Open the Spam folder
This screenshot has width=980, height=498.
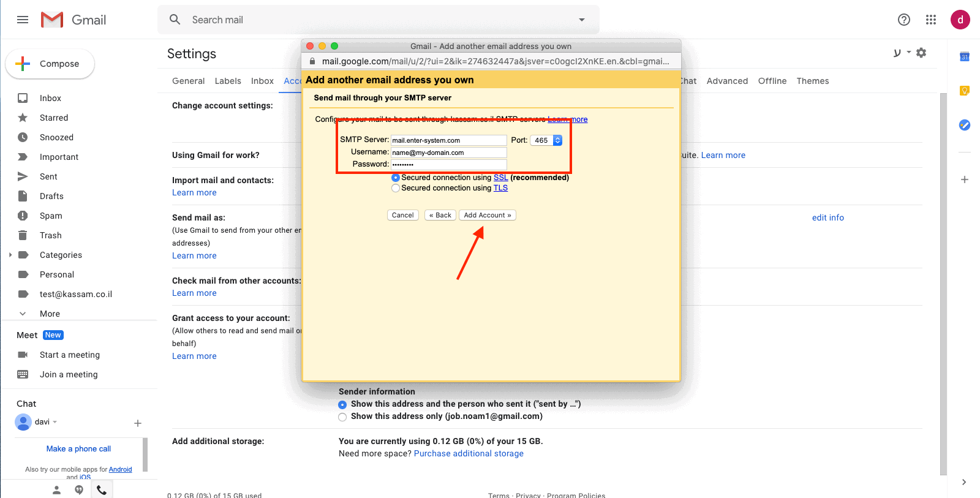51,216
